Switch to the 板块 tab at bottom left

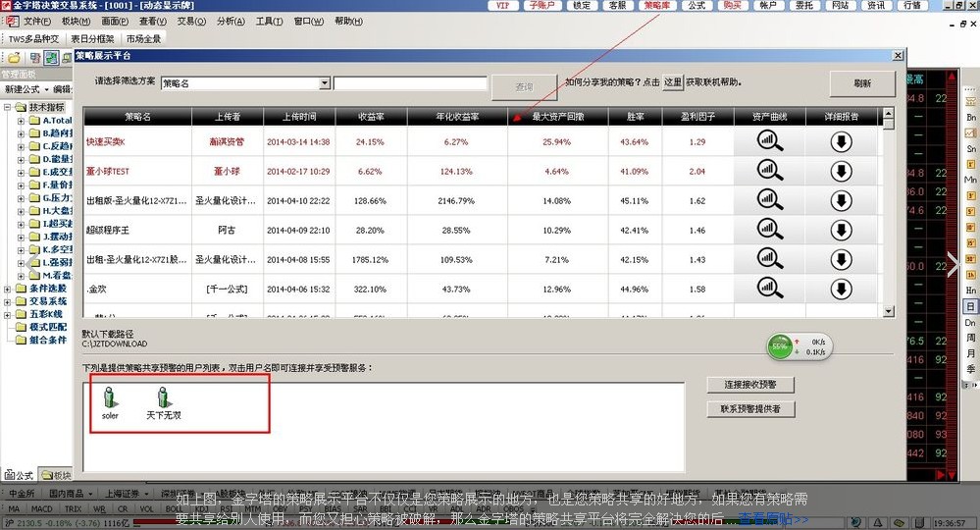coord(56,475)
